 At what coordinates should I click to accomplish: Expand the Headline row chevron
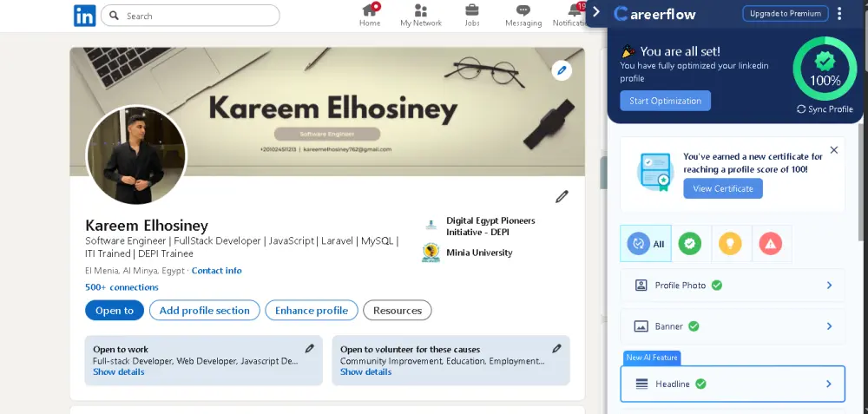coord(829,384)
